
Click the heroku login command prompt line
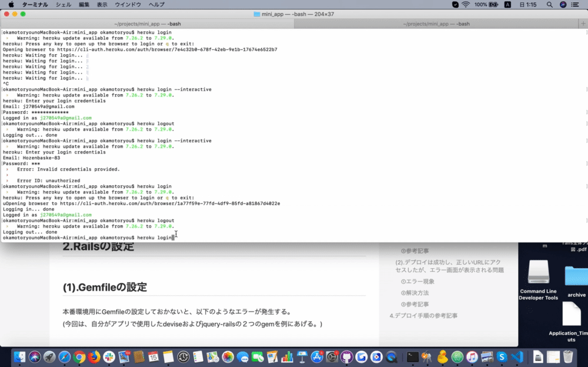[89, 238]
